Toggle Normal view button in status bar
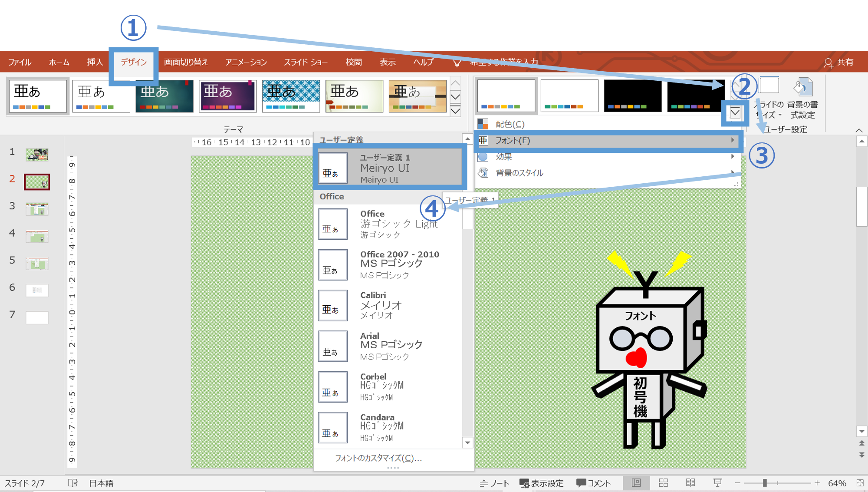 [636, 483]
